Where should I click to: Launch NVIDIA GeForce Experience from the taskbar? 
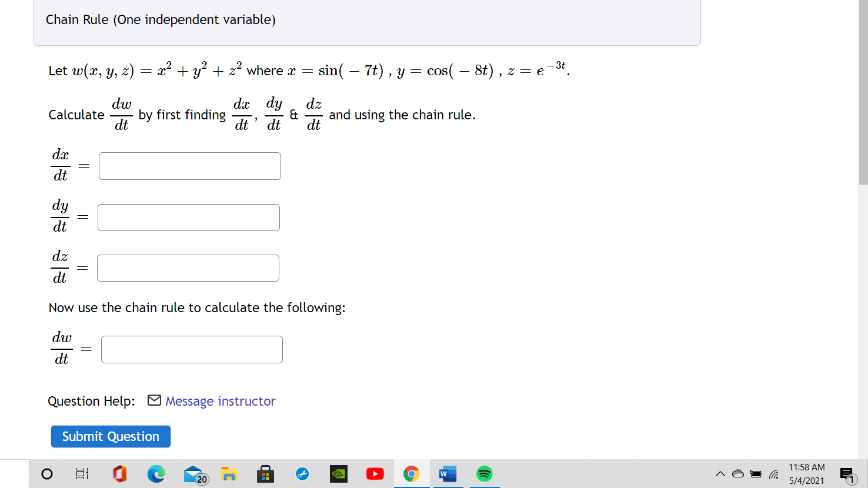338,474
